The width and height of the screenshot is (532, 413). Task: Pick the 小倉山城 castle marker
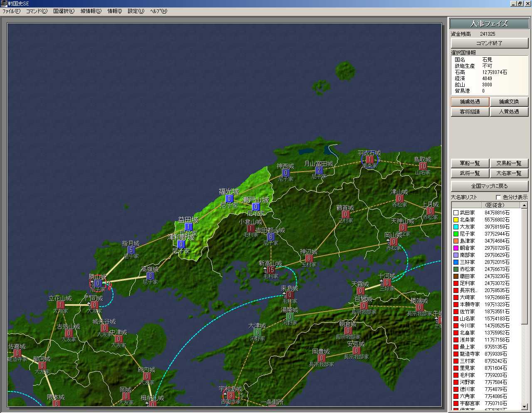click(251, 229)
